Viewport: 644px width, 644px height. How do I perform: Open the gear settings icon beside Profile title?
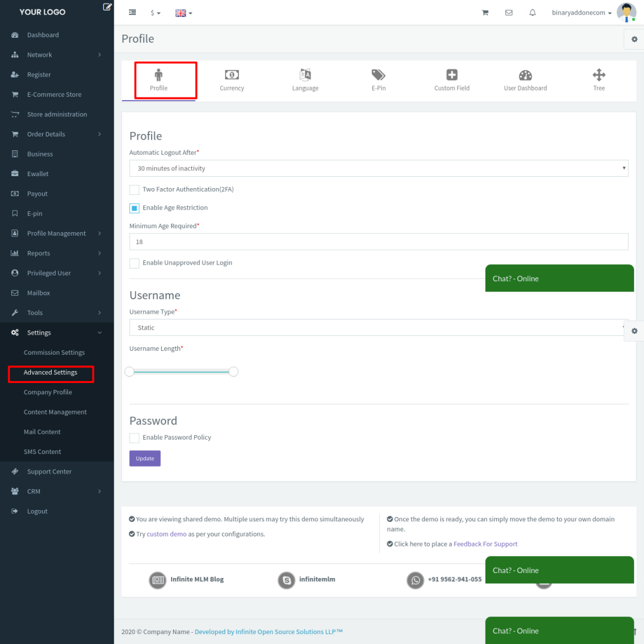(x=634, y=40)
